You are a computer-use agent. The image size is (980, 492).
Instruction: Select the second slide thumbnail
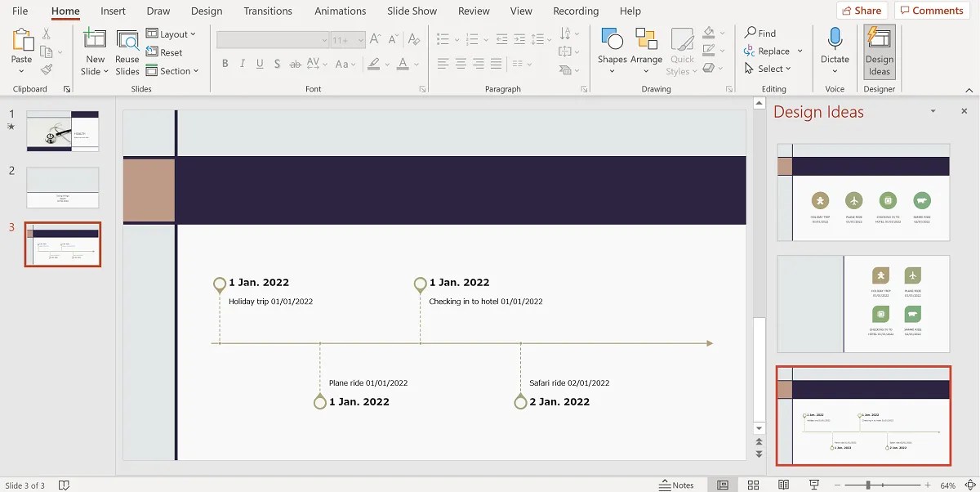click(x=63, y=186)
